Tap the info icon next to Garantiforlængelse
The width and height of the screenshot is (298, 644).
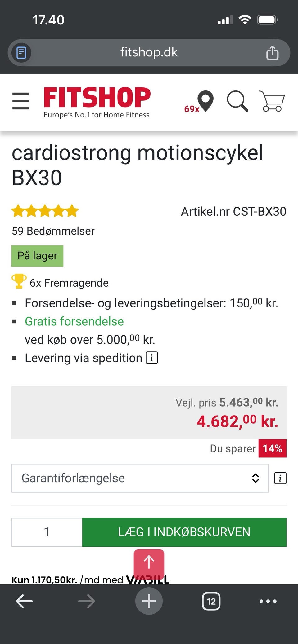tap(280, 478)
